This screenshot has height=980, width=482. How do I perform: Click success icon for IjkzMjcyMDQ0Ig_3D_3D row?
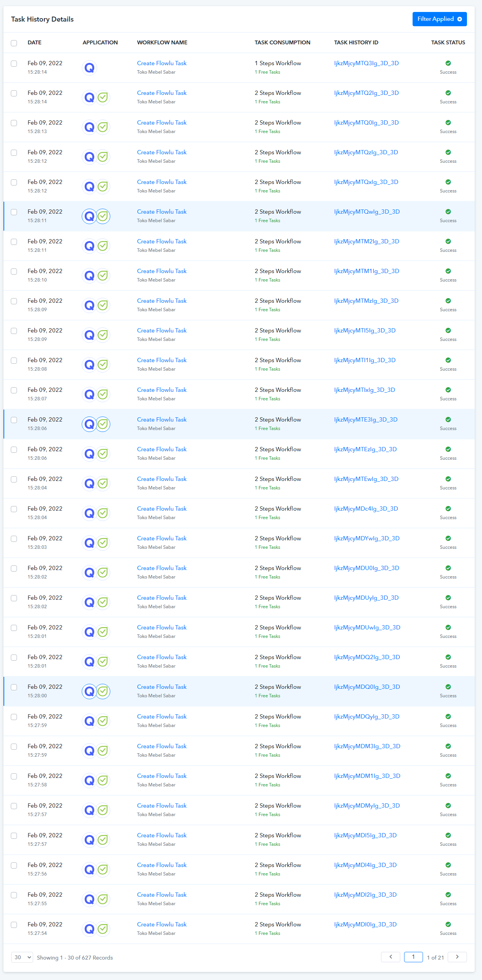tap(448, 687)
